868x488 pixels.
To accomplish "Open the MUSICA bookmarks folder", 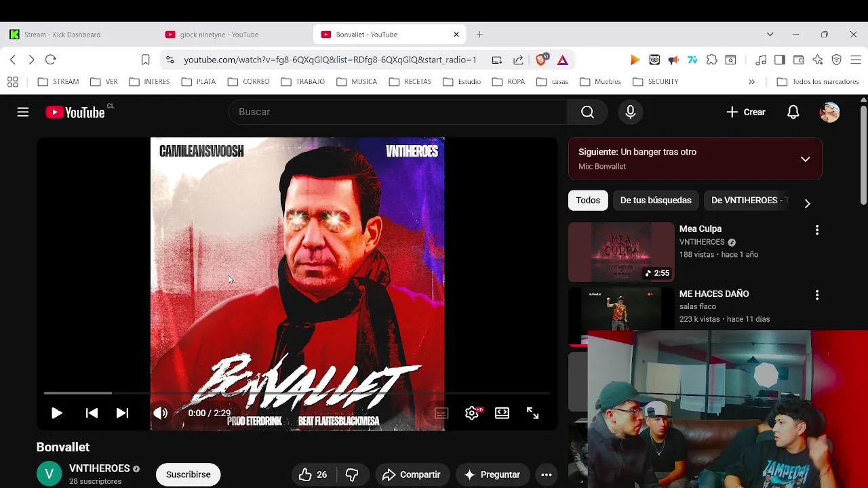I will click(x=357, y=81).
